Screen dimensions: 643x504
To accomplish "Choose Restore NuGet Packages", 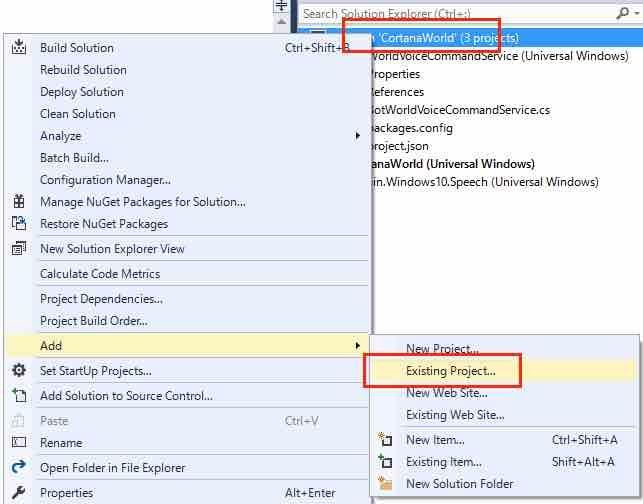I will tap(187, 224).
